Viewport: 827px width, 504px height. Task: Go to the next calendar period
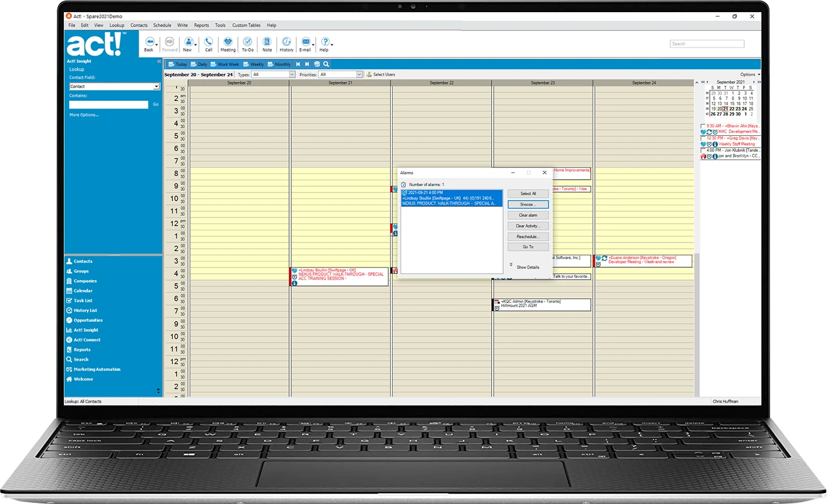307,64
